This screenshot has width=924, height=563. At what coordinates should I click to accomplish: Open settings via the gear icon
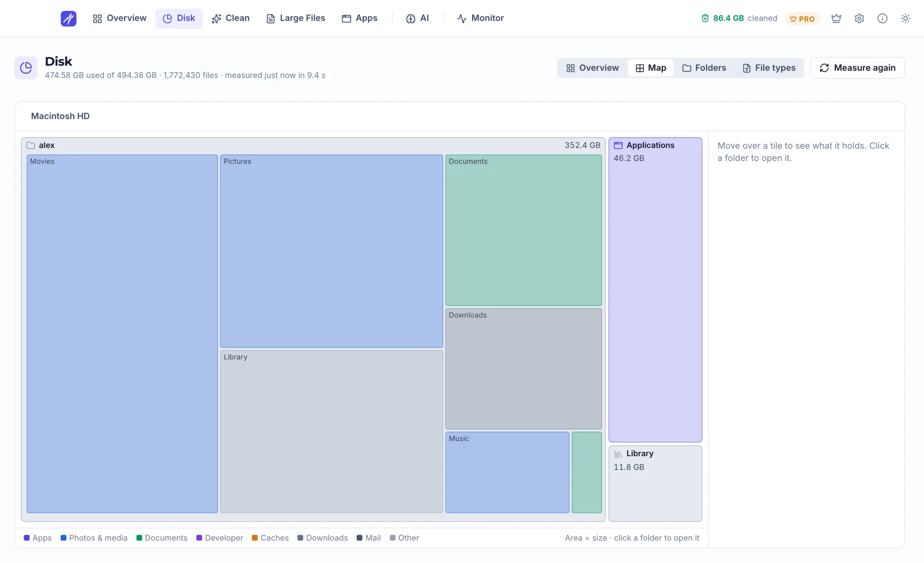coord(860,18)
